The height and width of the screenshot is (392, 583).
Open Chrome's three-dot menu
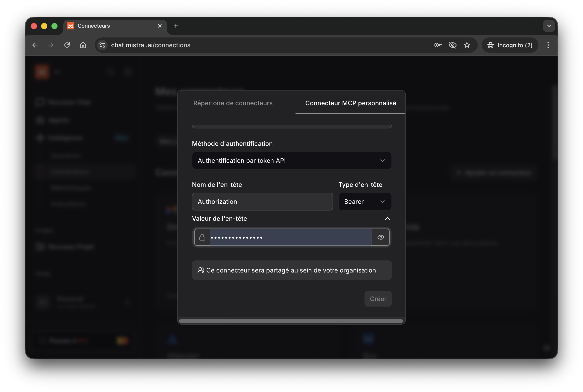548,45
